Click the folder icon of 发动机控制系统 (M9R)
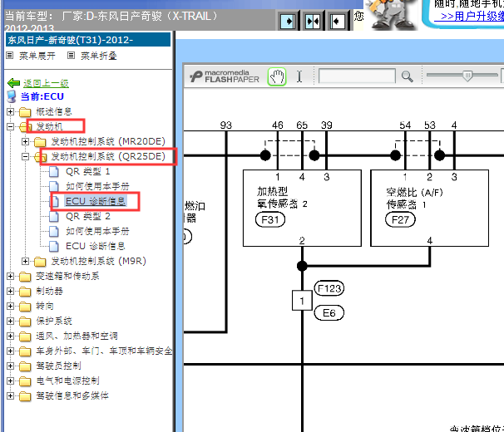The width and height of the screenshot is (504, 432). tap(40, 262)
